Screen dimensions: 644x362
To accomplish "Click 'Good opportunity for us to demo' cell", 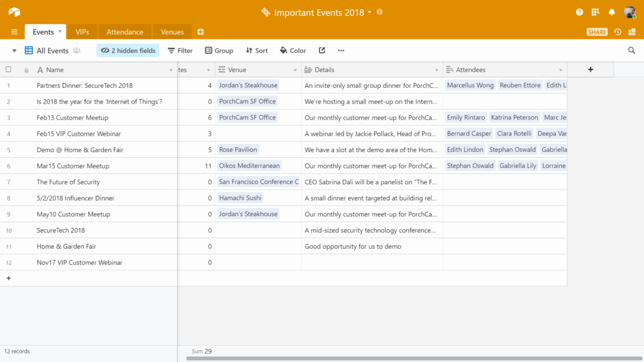I will click(x=372, y=246).
